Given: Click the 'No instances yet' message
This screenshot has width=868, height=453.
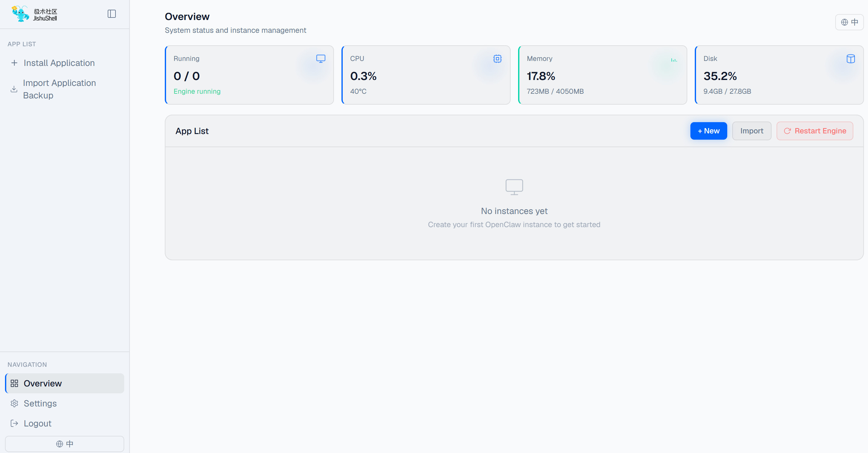Looking at the screenshot, I should (x=514, y=211).
